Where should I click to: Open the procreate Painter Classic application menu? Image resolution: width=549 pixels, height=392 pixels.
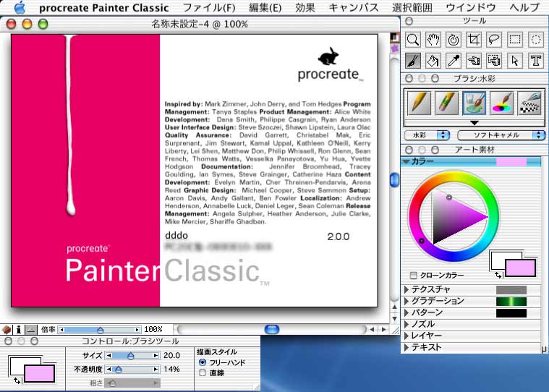(x=104, y=8)
